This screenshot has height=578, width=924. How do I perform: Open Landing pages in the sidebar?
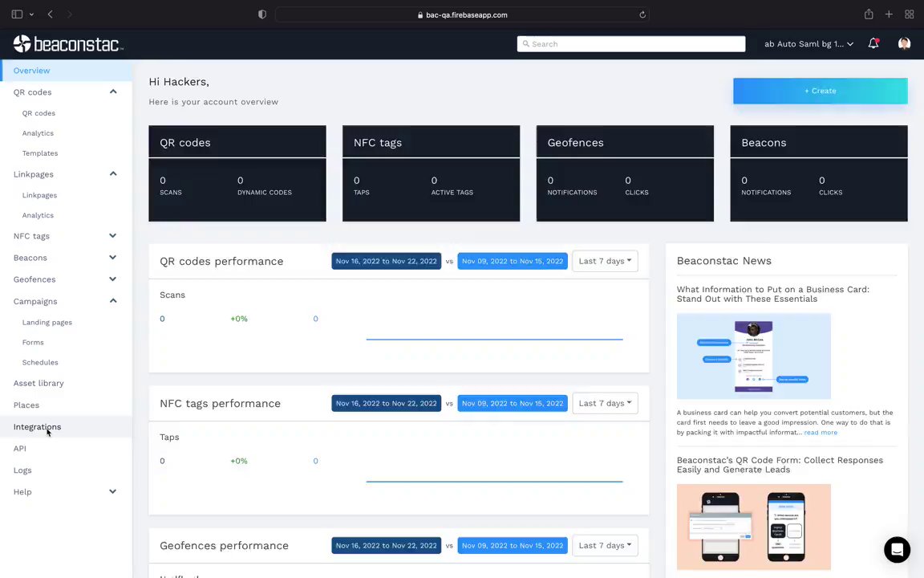click(x=47, y=323)
